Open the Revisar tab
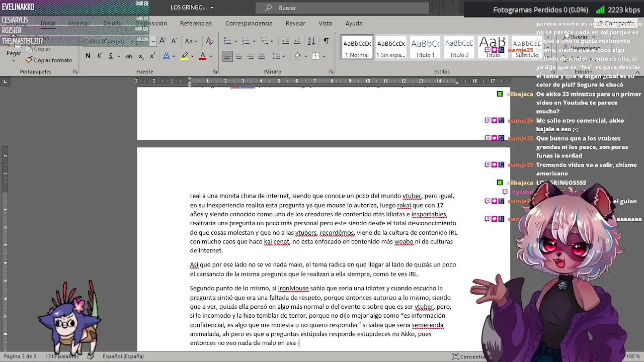 coord(295,23)
